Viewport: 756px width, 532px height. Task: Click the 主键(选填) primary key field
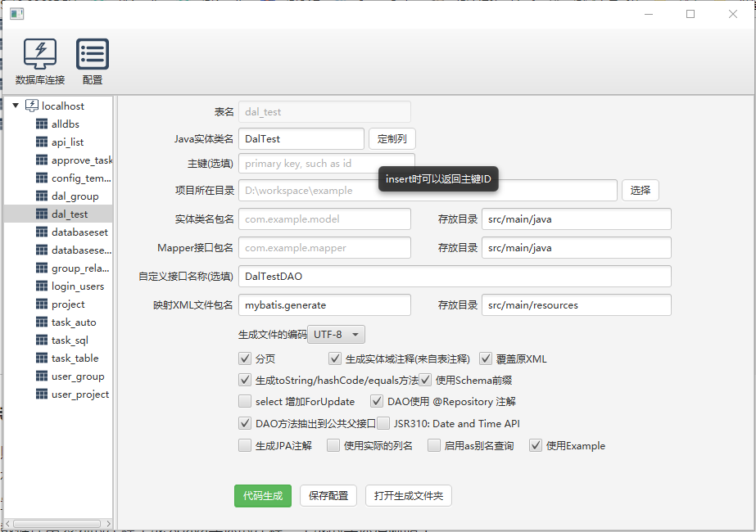click(x=327, y=164)
